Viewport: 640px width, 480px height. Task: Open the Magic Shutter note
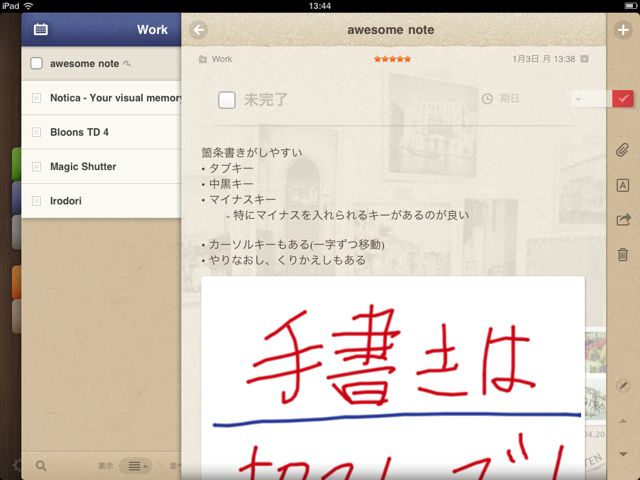tap(101, 167)
